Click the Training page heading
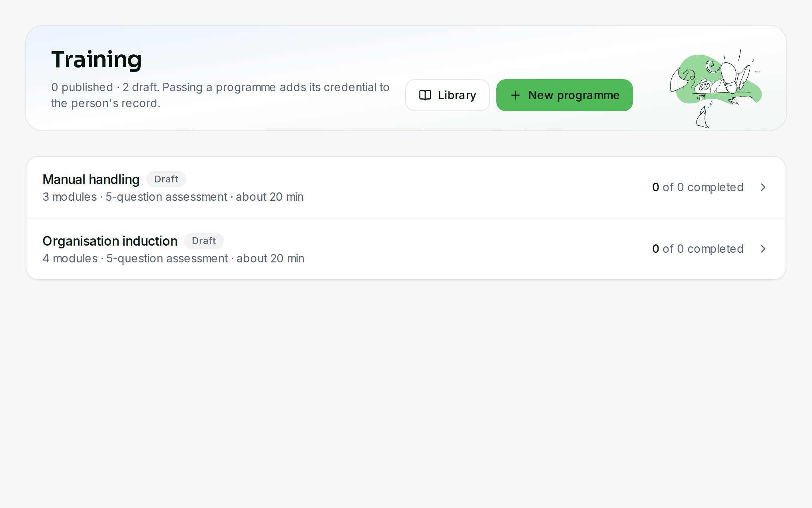The image size is (812, 508). pyautogui.click(x=96, y=59)
